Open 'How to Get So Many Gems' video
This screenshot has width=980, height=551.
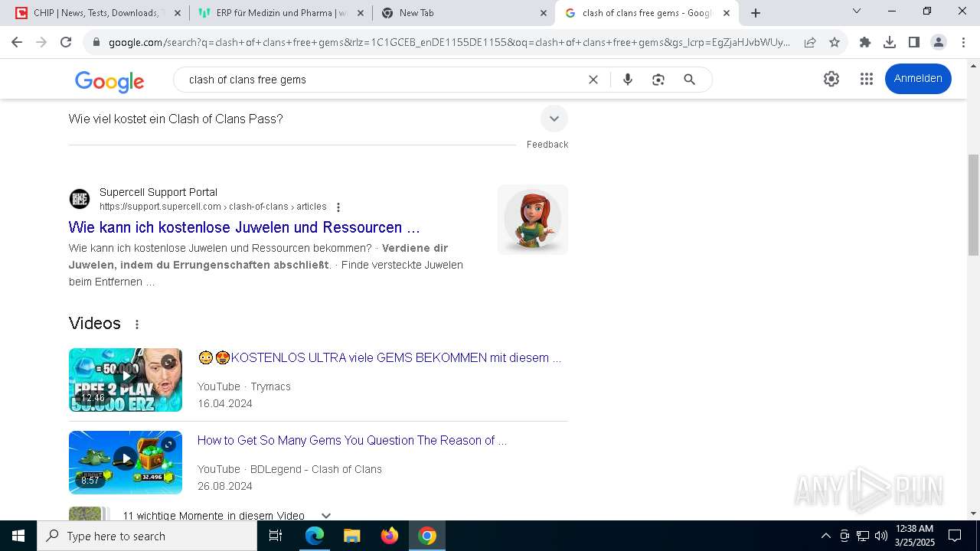pos(352,440)
